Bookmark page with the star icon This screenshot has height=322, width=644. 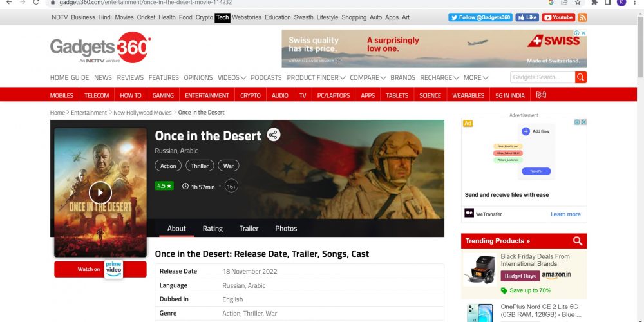pyautogui.click(x=578, y=2)
